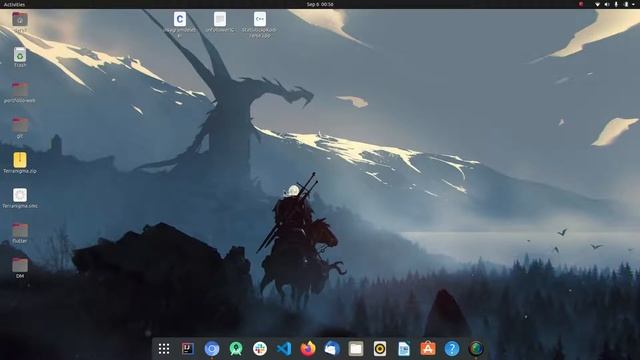
Task: Launch Rhythmbox from the dock
Action: pos(380,349)
